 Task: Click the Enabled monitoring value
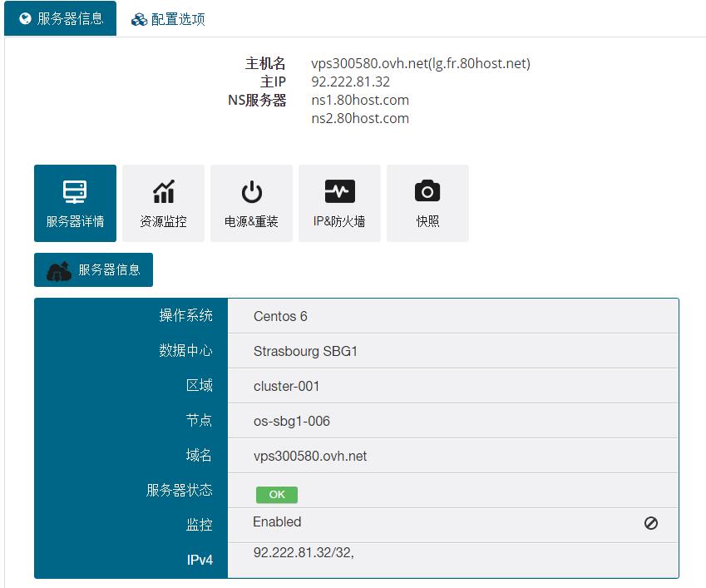277,521
